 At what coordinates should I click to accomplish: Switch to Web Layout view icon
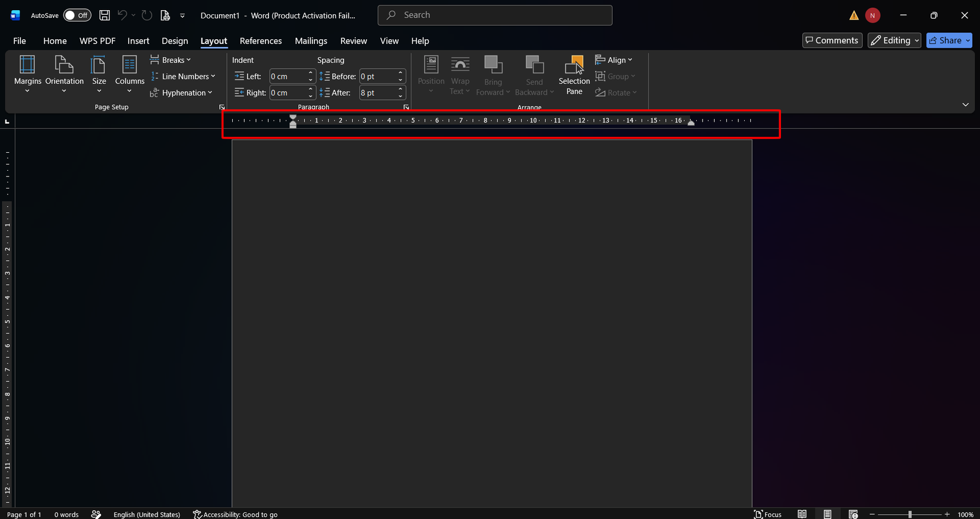[853, 514]
